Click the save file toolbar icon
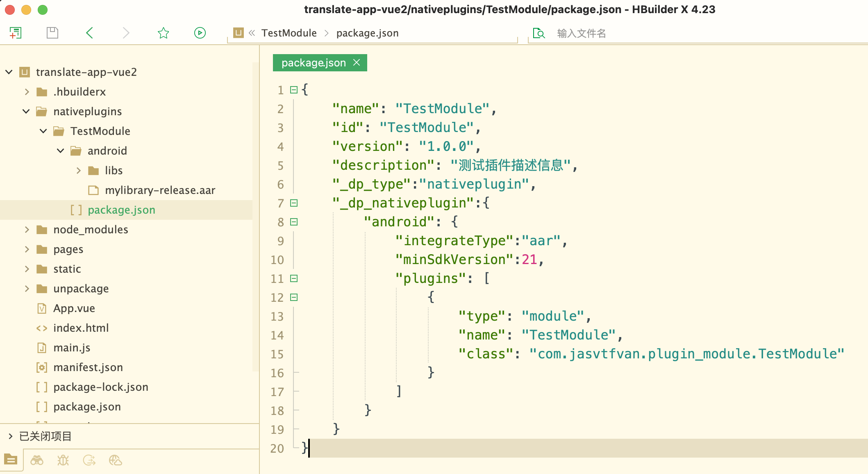This screenshot has width=868, height=474. point(52,33)
